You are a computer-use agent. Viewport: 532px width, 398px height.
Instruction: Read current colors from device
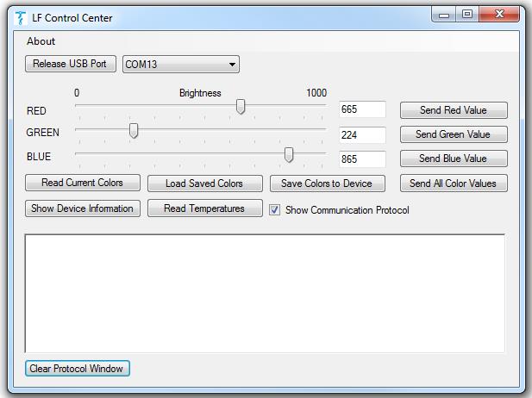click(83, 183)
